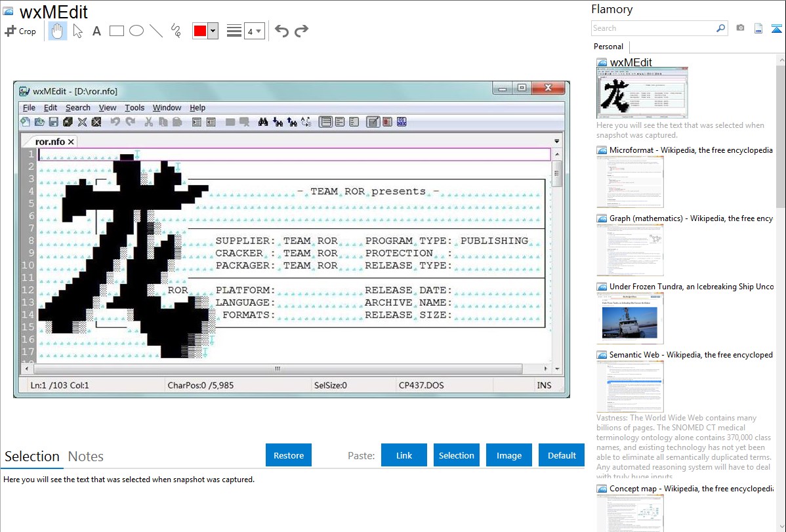Open the Microformat Wikipedia snapshot thumbnail
This screenshot has height=532, width=786.
click(x=630, y=182)
